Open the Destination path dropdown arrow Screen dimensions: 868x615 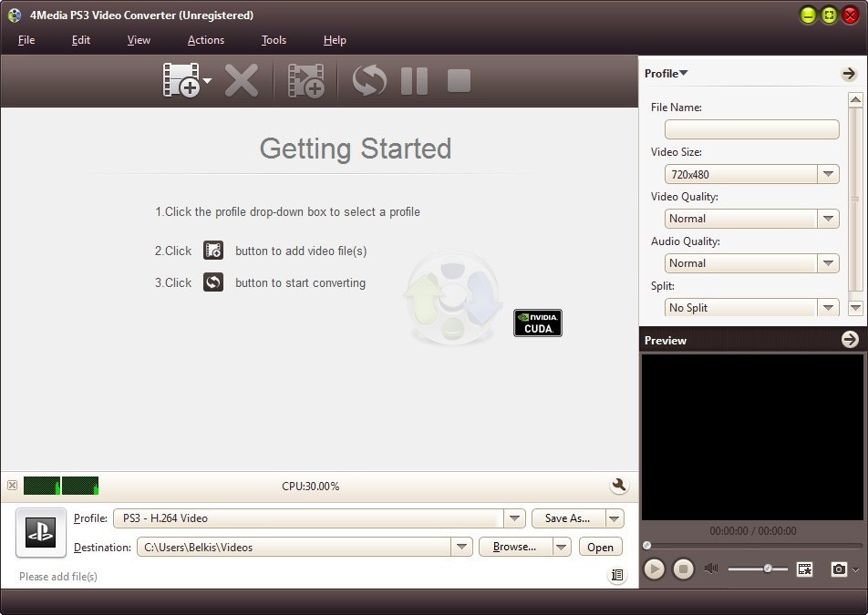(x=461, y=547)
